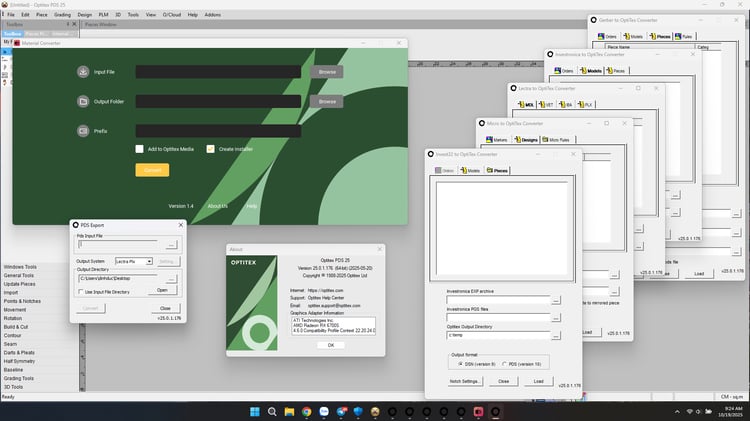Click the Prefix text field
The width and height of the screenshot is (750, 421).
(x=218, y=131)
